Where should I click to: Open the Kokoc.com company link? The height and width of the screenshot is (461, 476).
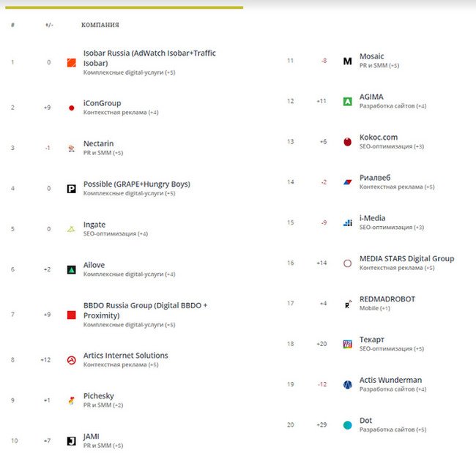pyautogui.click(x=379, y=137)
